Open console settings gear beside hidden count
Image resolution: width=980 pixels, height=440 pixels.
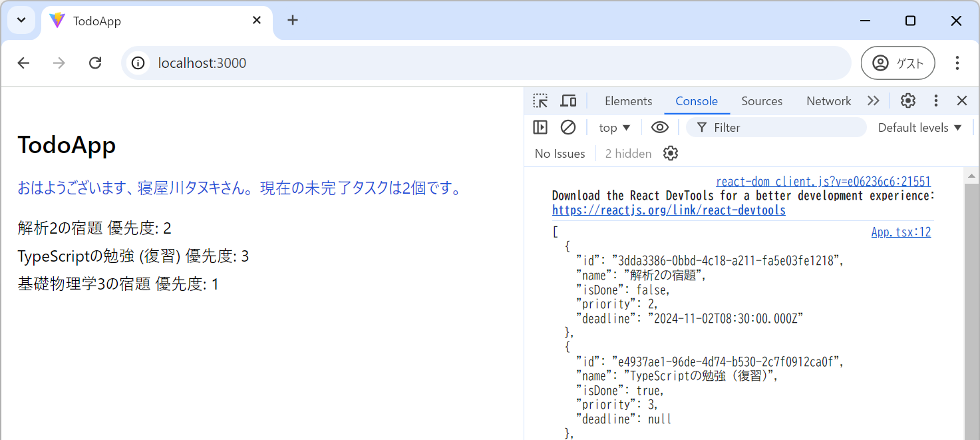pyautogui.click(x=671, y=154)
